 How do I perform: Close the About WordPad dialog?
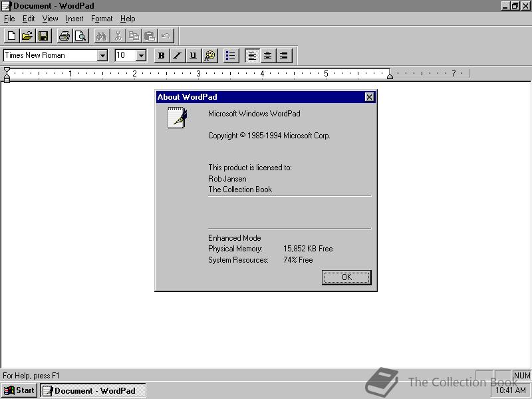point(369,97)
